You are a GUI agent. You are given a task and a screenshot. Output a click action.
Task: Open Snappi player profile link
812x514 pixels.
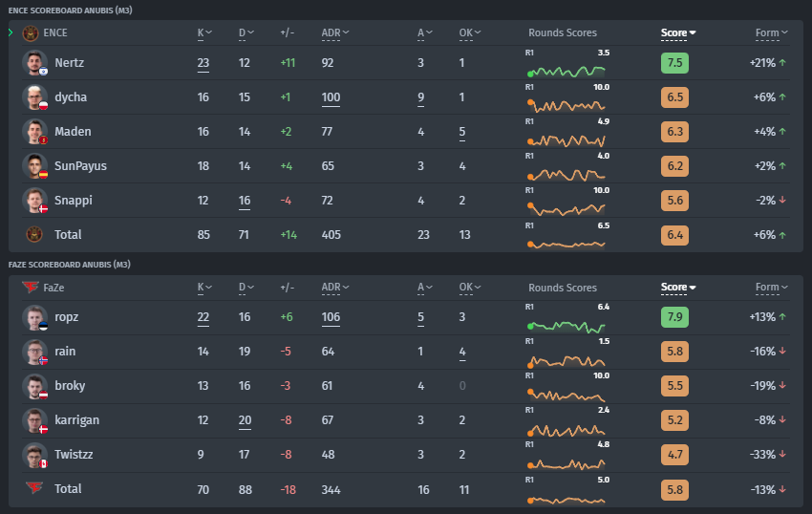click(74, 201)
